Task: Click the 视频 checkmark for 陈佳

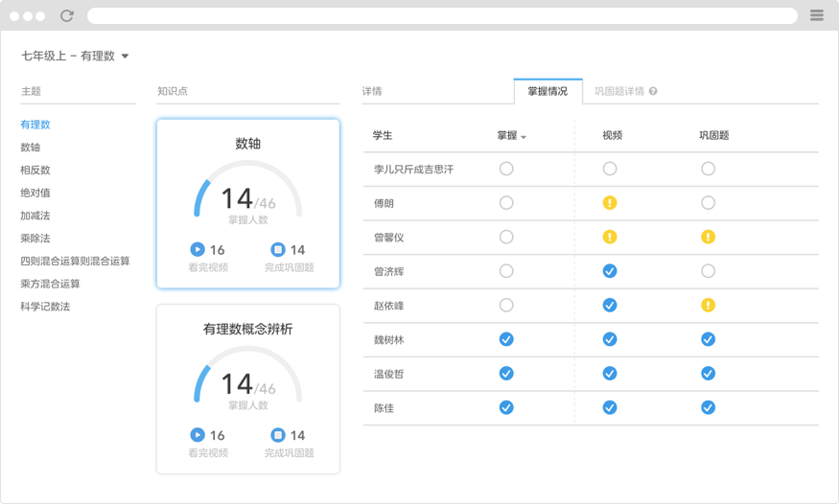Action: pyautogui.click(x=610, y=408)
